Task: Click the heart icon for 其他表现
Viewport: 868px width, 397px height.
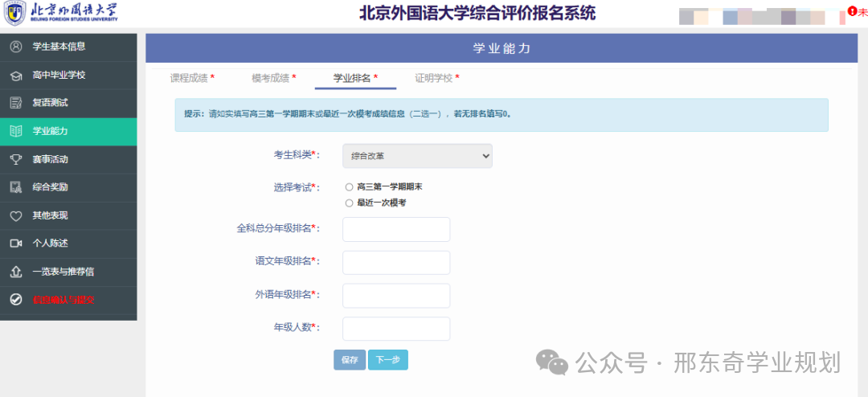Action: (x=15, y=215)
